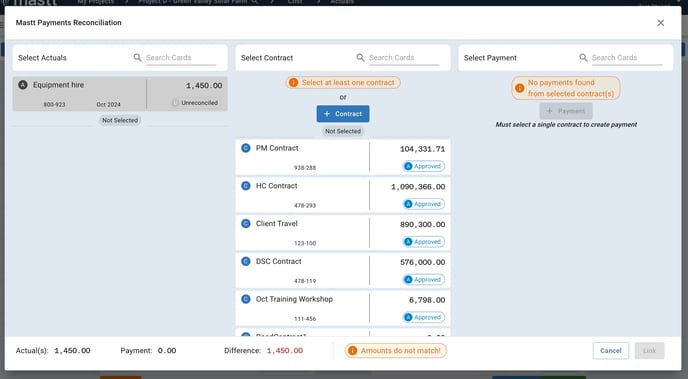Click the Link button in the footer
Screen dimensions: 688x379
(x=649, y=350)
